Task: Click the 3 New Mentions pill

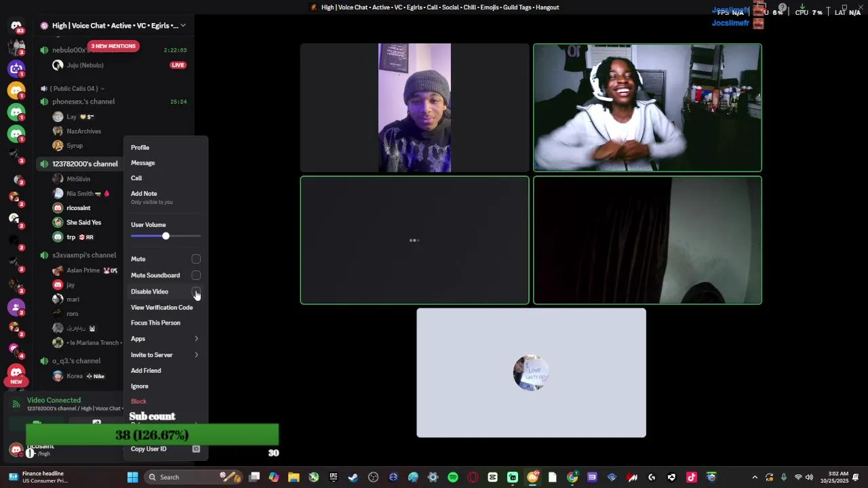Action: tap(113, 46)
